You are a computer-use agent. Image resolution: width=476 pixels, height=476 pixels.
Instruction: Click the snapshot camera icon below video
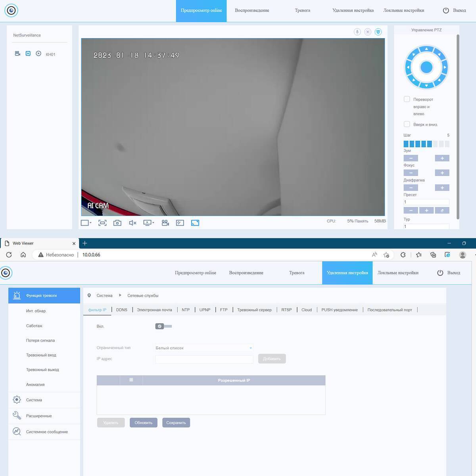[x=117, y=223]
